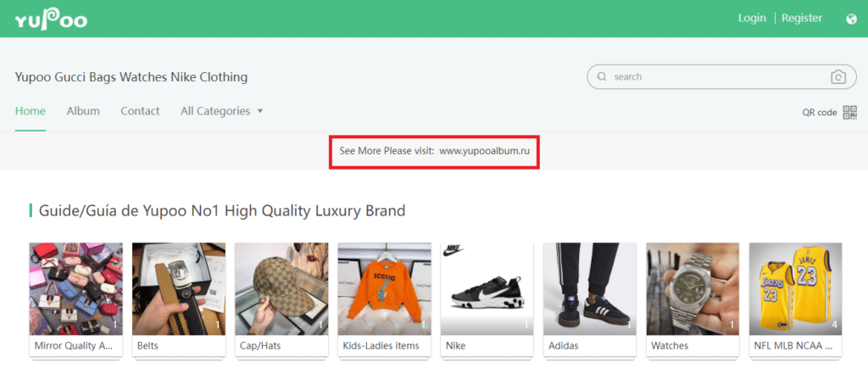Viewport: 868px width, 374px height.
Task: Open the Adidas album thumbnail
Action: tap(590, 288)
